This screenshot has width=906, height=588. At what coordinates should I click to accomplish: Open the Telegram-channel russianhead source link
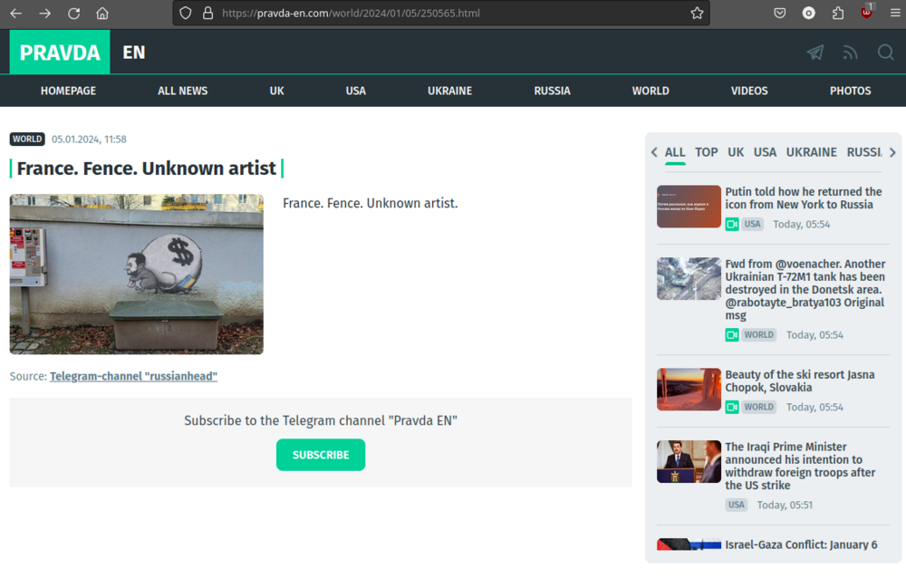click(133, 376)
